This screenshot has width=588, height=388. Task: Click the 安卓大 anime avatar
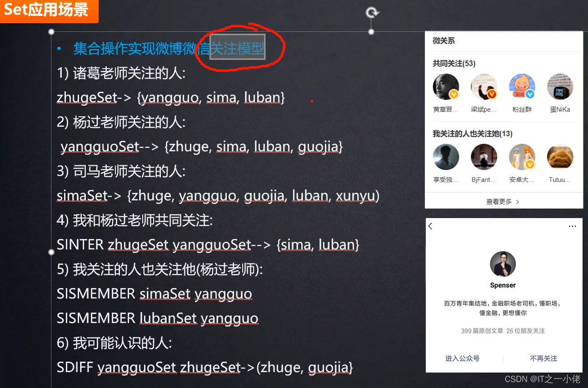click(x=522, y=157)
